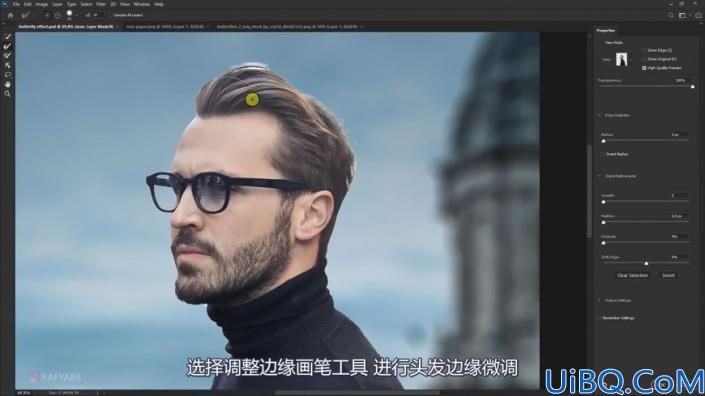Collapse the Global Refinements section
Viewport: 705px width, 396px height.
coord(599,176)
